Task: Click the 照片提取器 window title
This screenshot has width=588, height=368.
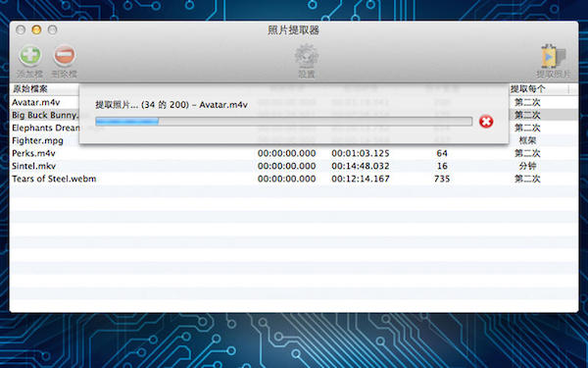Action: (x=293, y=30)
